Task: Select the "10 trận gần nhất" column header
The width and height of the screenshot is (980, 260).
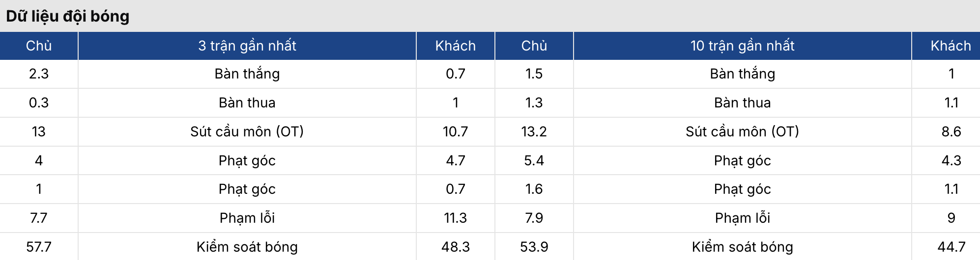Action: (742, 46)
